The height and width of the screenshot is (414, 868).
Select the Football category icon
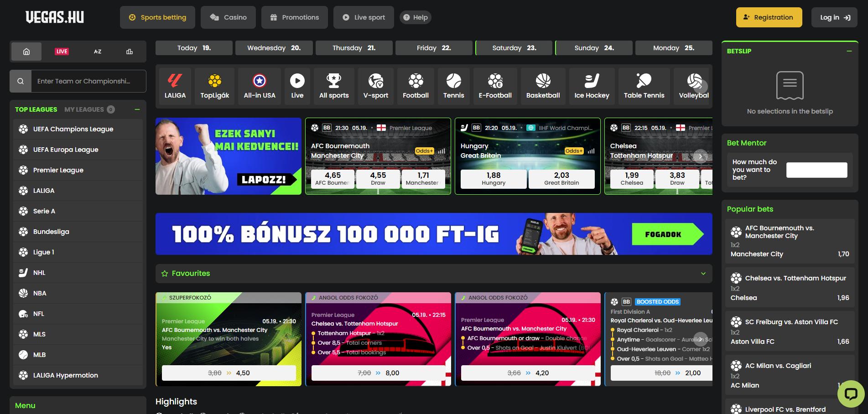tap(416, 87)
